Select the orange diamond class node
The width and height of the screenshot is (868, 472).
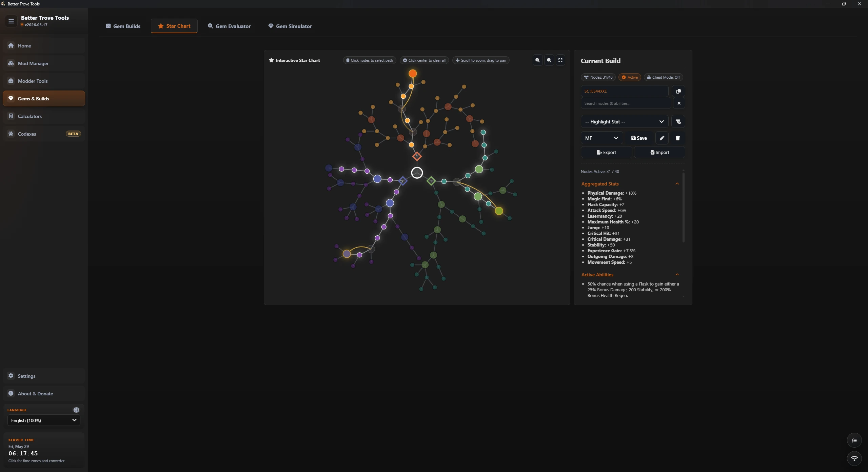coord(417,156)
